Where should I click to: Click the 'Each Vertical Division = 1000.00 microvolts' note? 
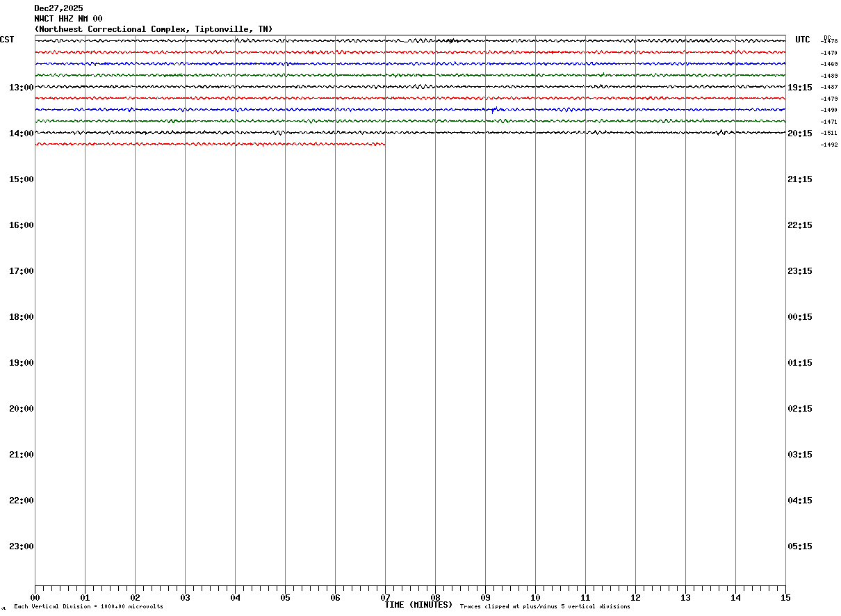click(88, 607)
